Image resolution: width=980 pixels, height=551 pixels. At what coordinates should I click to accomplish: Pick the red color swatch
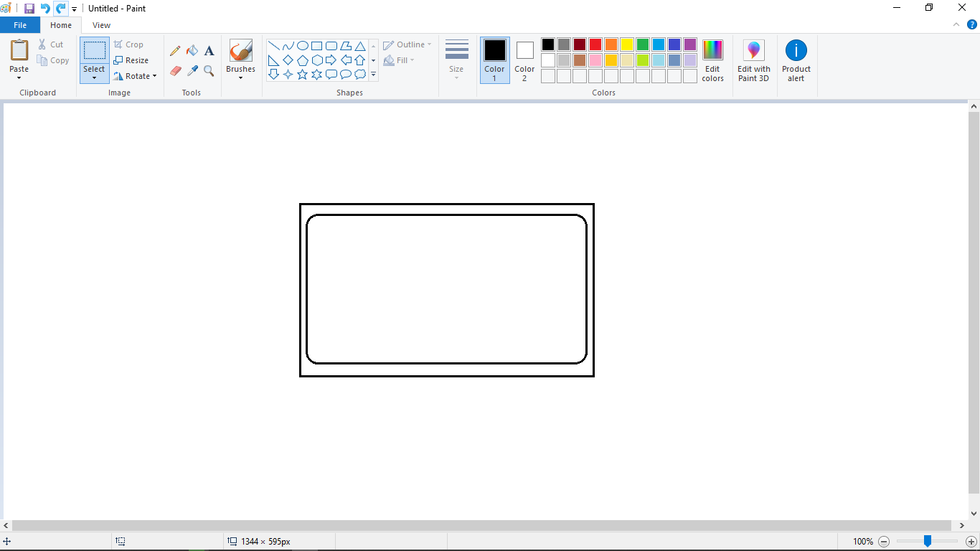coord(595,44)
